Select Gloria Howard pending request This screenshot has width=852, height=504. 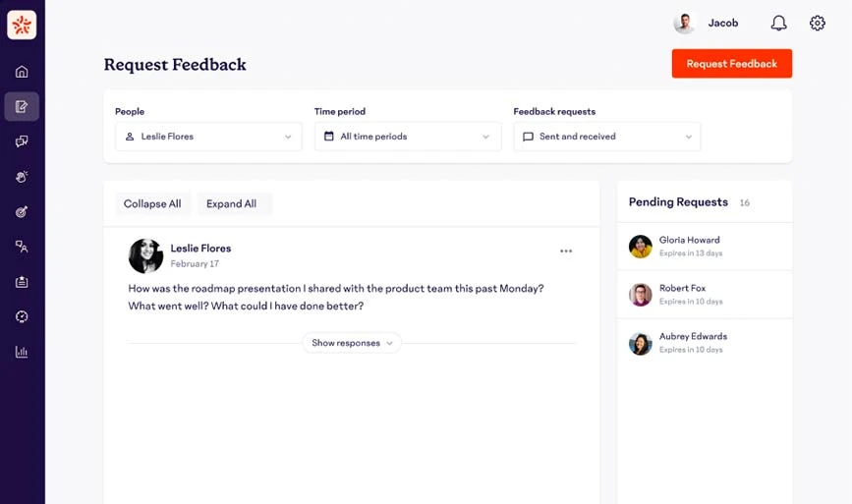pyautogui.click(x=705, y=246)
